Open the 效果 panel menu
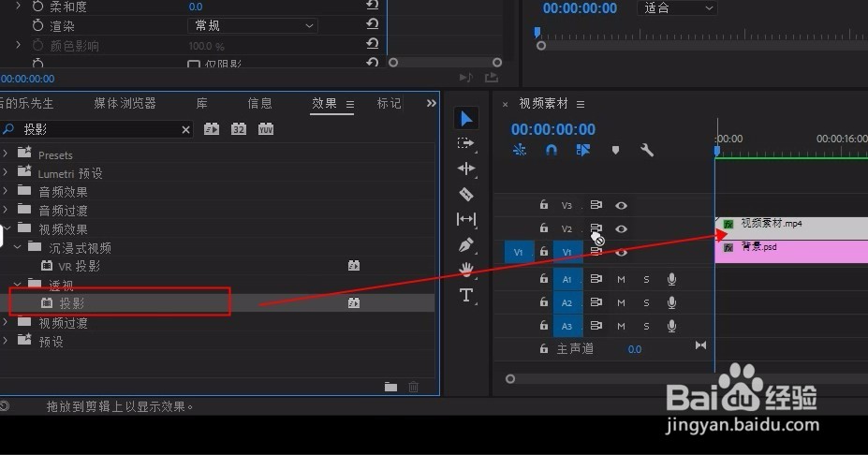Viewport: 868px width, 455px height. tap(350, 104)
